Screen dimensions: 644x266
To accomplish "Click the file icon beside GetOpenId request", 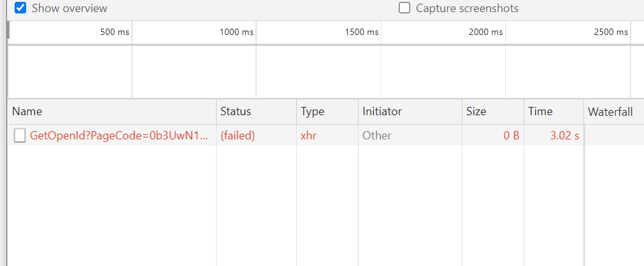I will (20, 136).
